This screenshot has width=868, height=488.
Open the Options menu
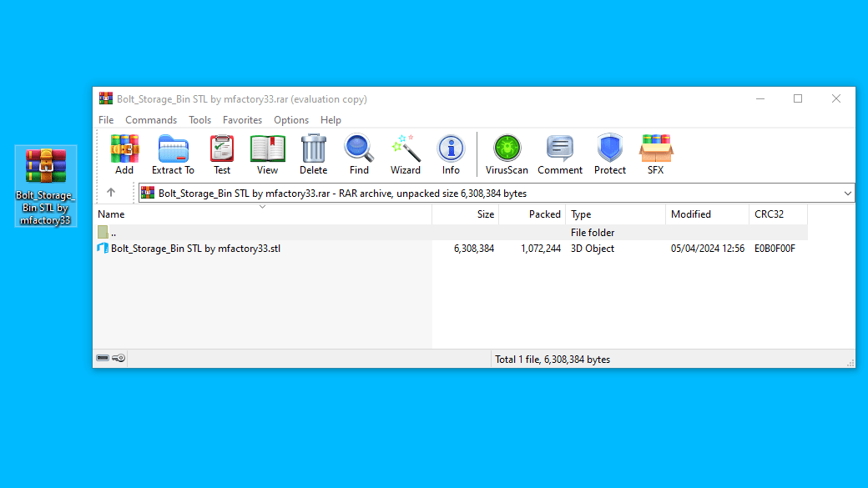[x=291, y=120]
